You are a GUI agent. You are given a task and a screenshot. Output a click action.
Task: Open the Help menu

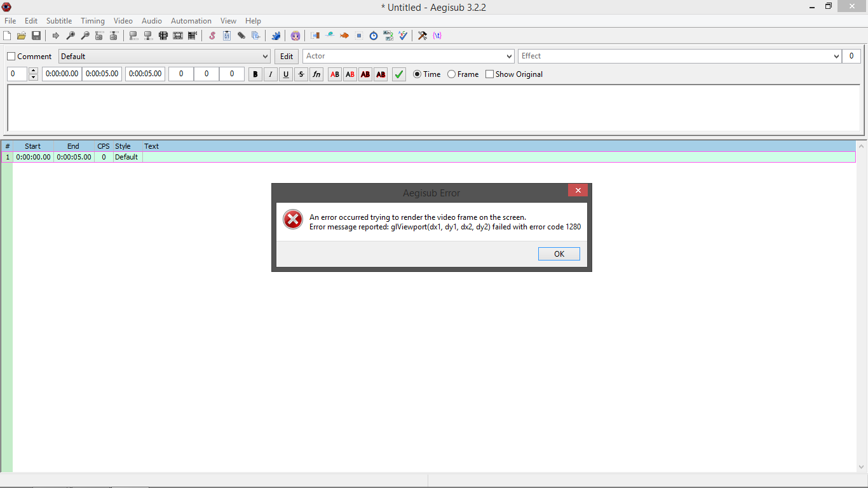click(253, 21)
